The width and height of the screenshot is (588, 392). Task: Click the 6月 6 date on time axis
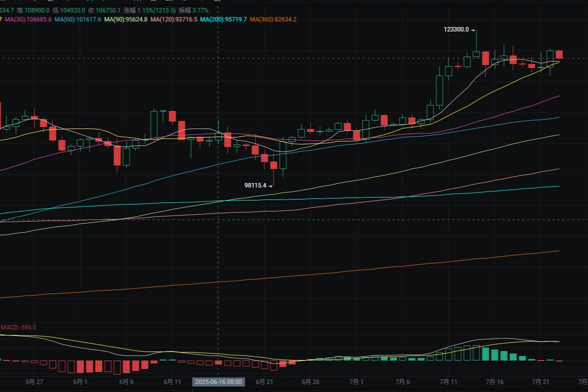126,382
